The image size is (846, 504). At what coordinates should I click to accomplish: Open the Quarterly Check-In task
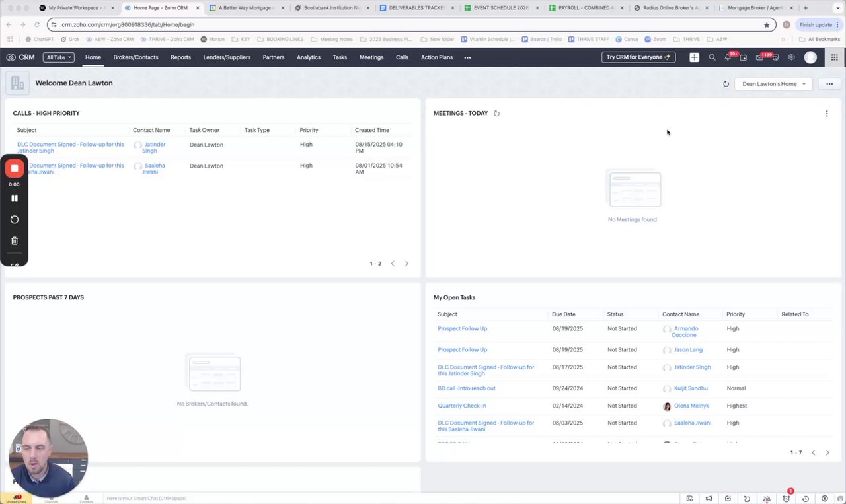[462, 406]
